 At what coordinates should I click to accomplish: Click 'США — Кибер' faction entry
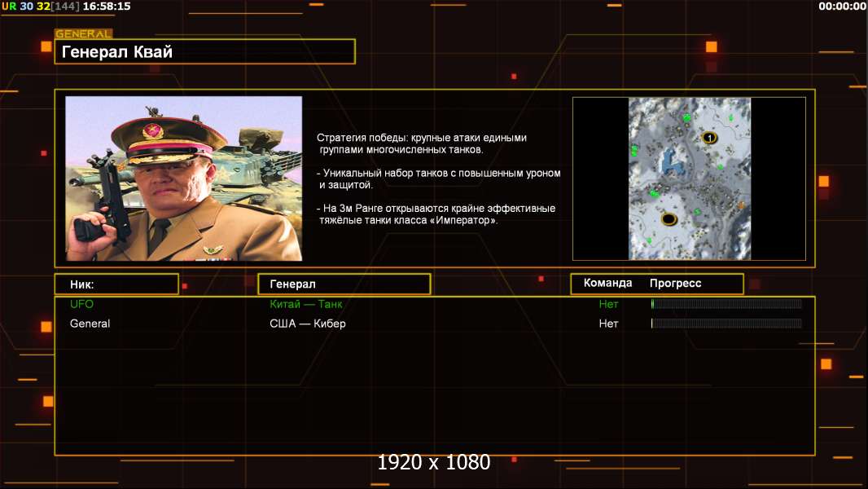[x=307, y=324]
